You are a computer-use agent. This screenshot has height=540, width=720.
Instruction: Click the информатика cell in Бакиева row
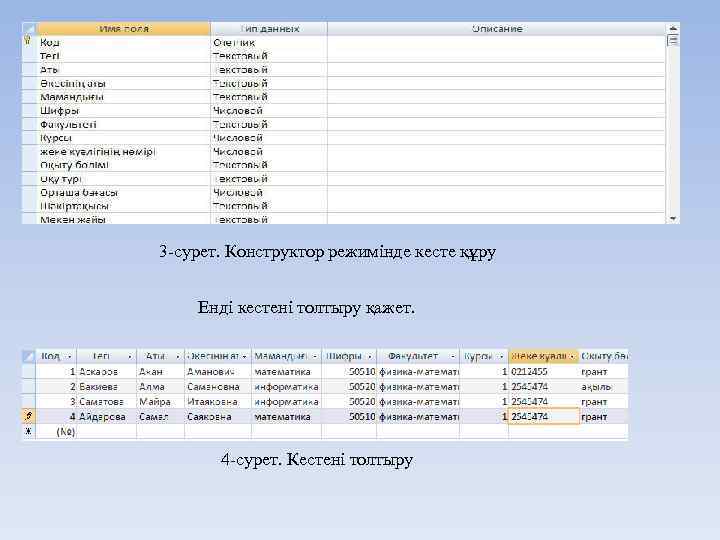[286, 387]
